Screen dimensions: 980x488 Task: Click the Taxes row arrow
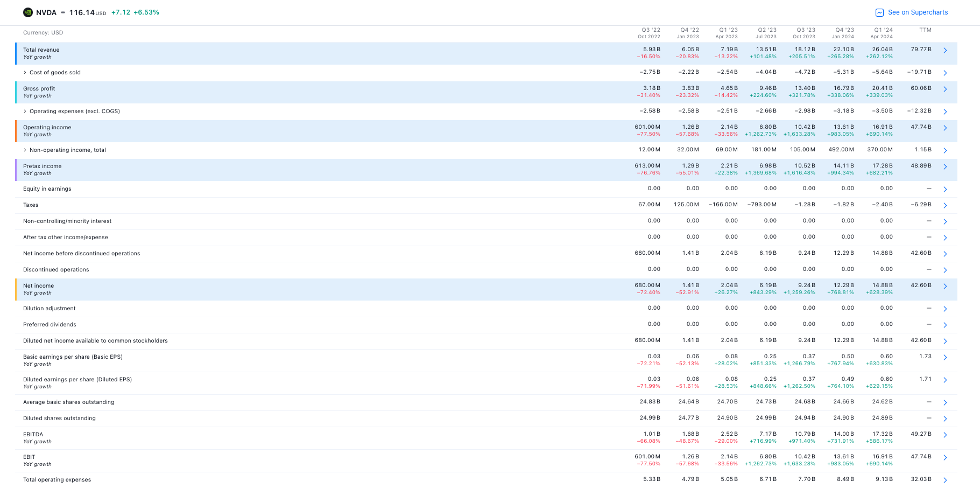coord(945,205)
